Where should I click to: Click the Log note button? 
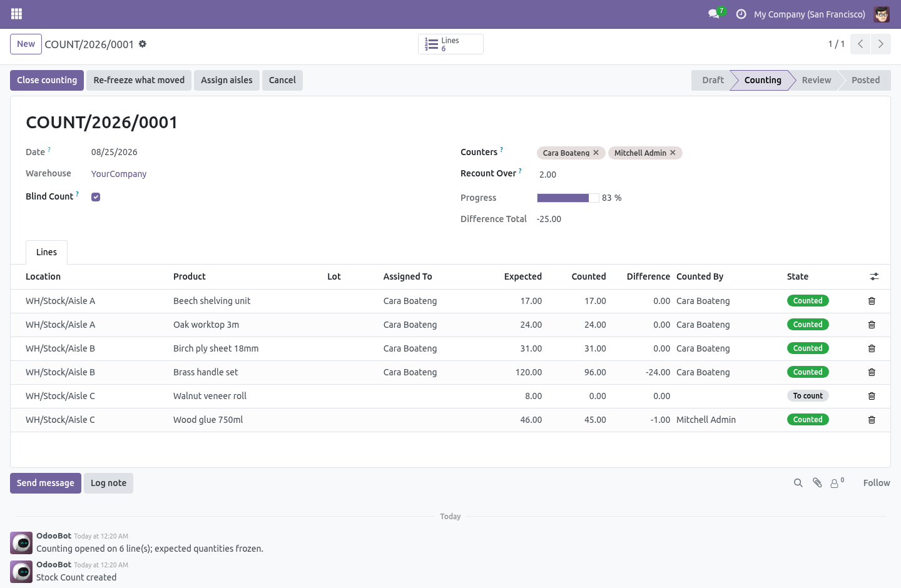click(108, 483)
